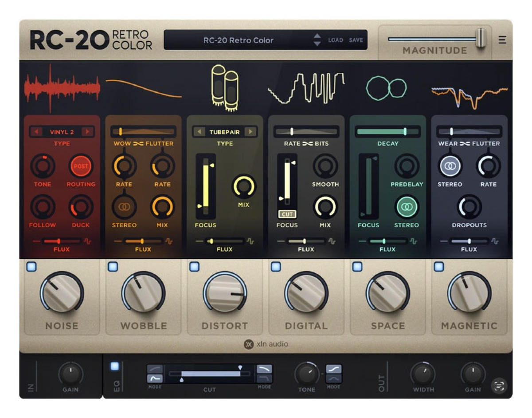The height and width of the screenshot is (418, 532).
Task: Click the large NOISE amount knob
Action: coord(62,294)
